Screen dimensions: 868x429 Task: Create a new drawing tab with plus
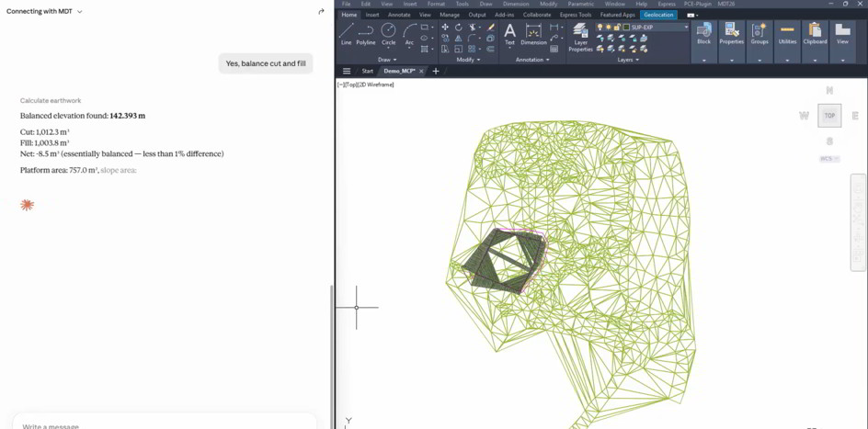436,71
